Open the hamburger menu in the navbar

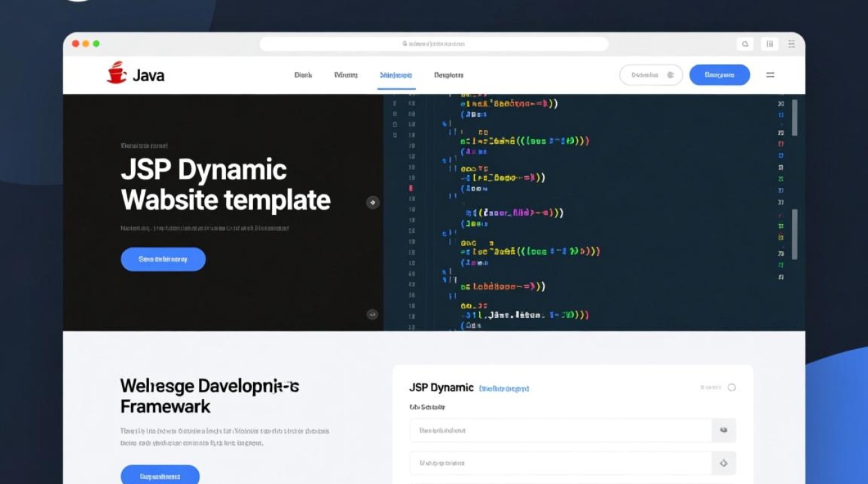(x=770, y=75)
